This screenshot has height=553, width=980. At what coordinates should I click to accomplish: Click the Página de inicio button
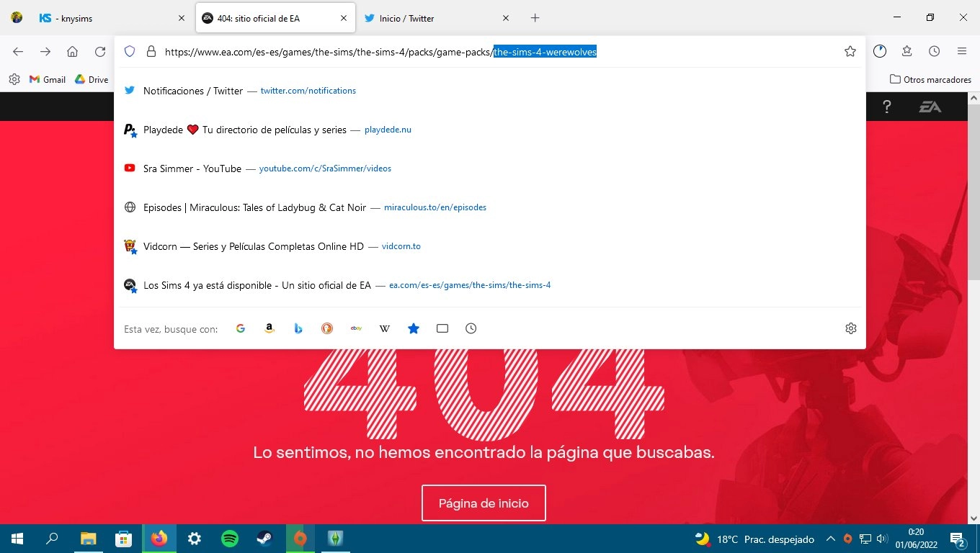(x=484, y=503)
